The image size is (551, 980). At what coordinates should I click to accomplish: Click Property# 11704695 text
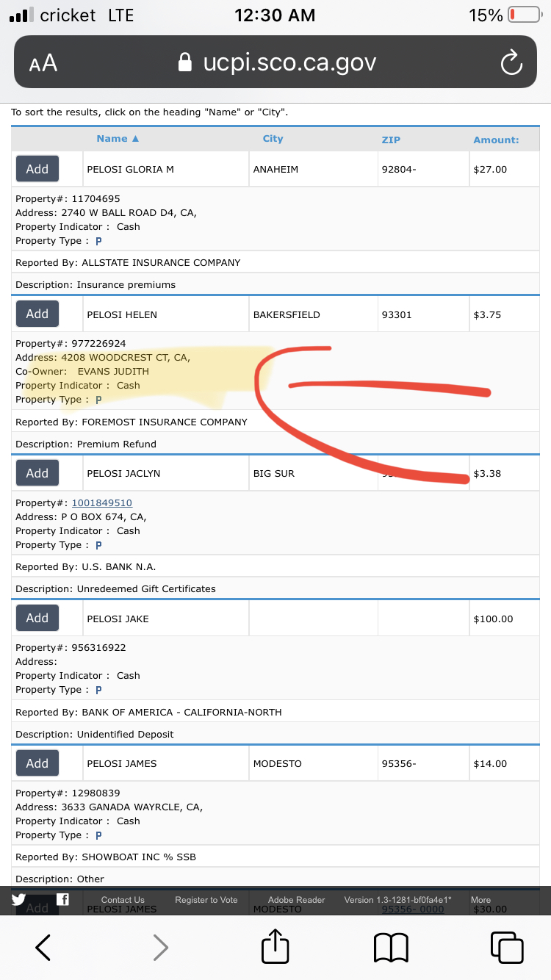[x=68, y=199]
